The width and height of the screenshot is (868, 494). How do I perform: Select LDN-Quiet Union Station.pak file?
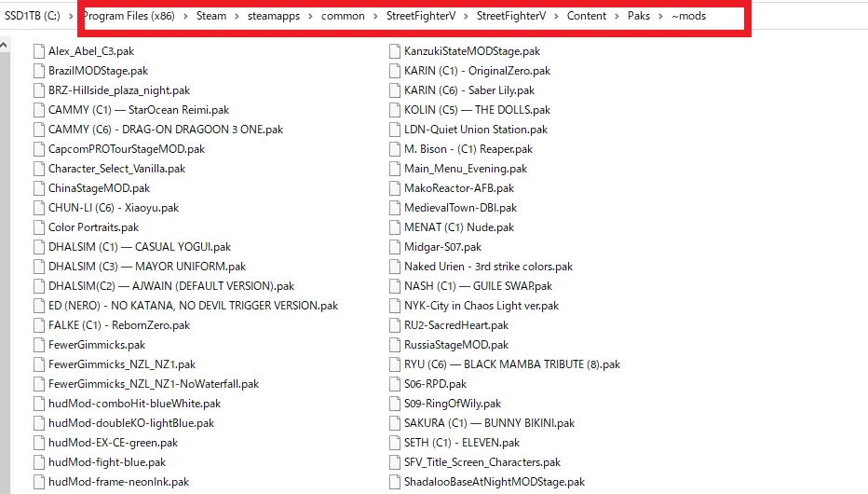[468, 130]
